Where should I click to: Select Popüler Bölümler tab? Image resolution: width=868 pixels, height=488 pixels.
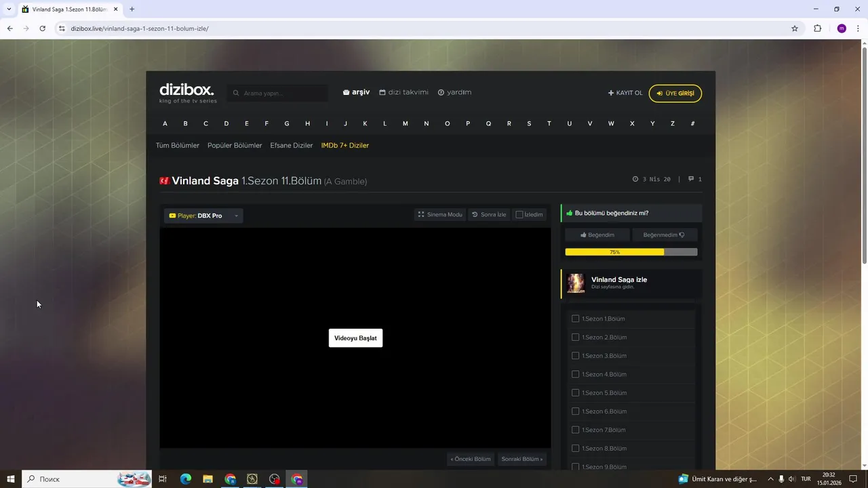[x=235, y=146]
